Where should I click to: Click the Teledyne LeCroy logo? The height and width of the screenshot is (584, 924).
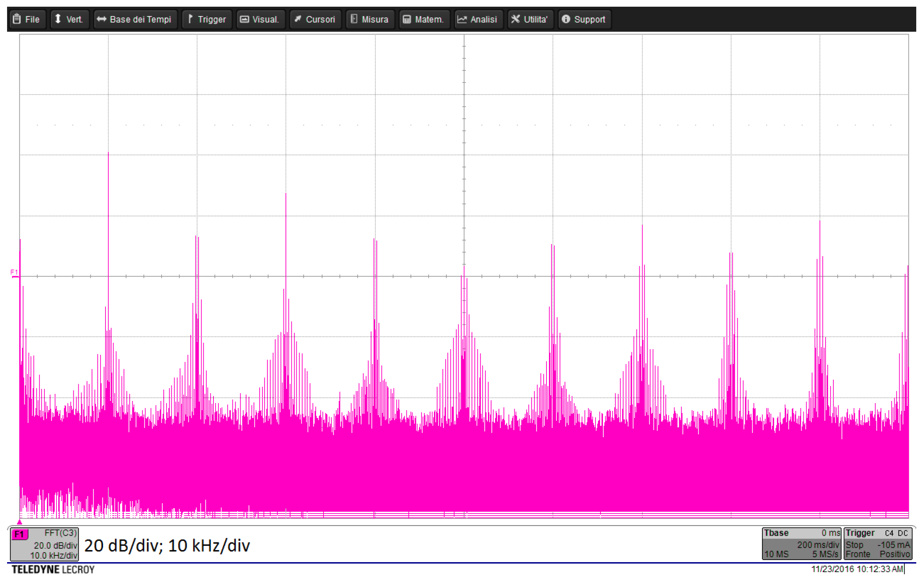click(x=53, y=570)
